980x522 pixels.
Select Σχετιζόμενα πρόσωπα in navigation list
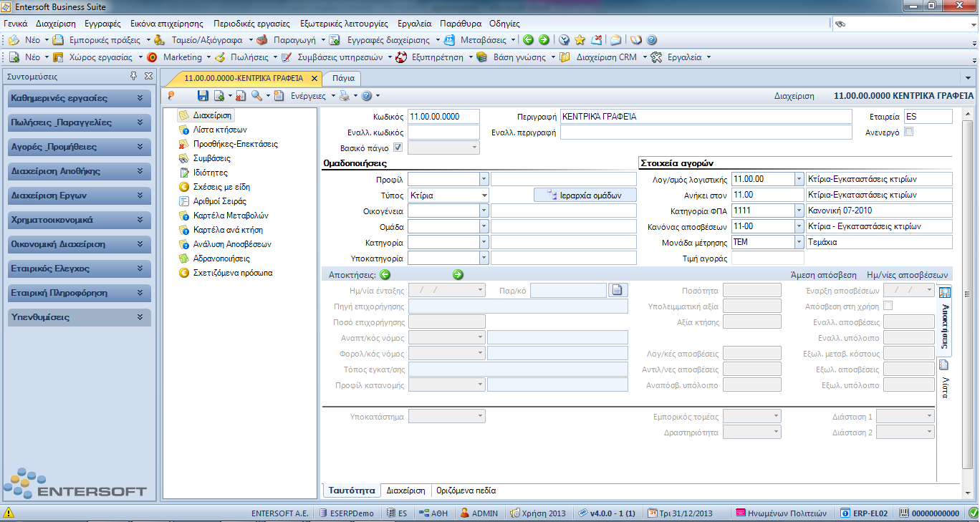pyautogui.click(x=233, y=273)
